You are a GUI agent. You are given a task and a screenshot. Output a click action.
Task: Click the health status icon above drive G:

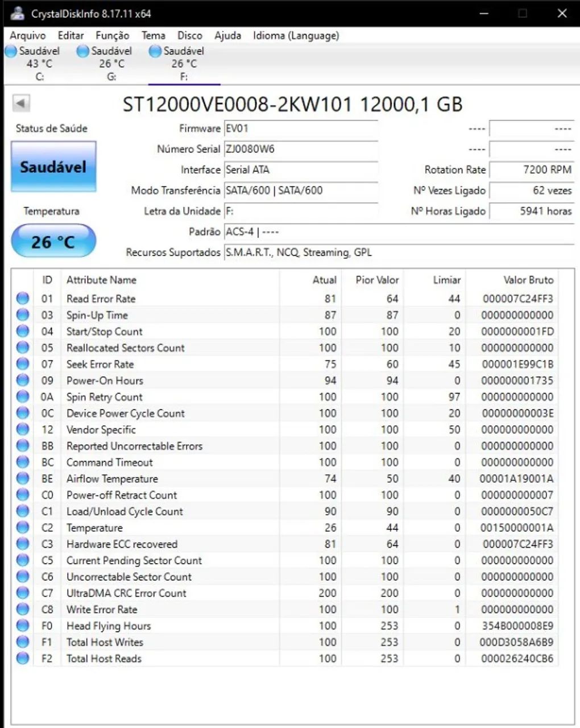[82, 51]
